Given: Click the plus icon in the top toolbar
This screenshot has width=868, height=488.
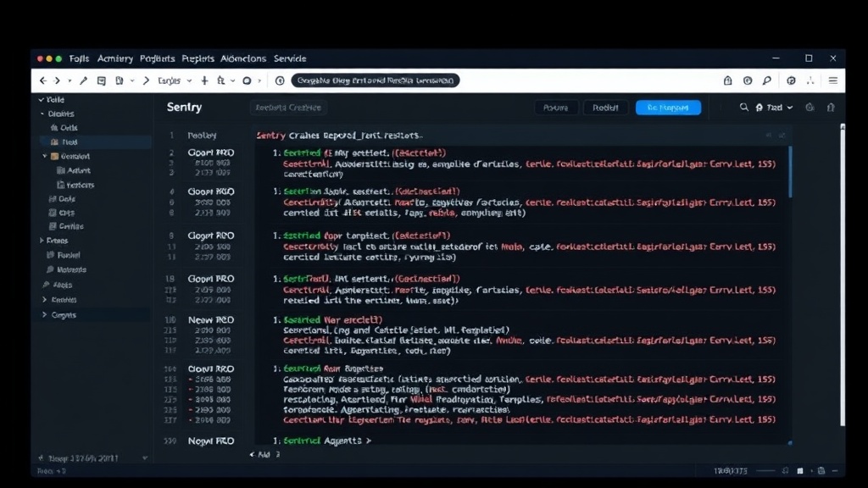Looking at the screenshot, I should [205, 80].
